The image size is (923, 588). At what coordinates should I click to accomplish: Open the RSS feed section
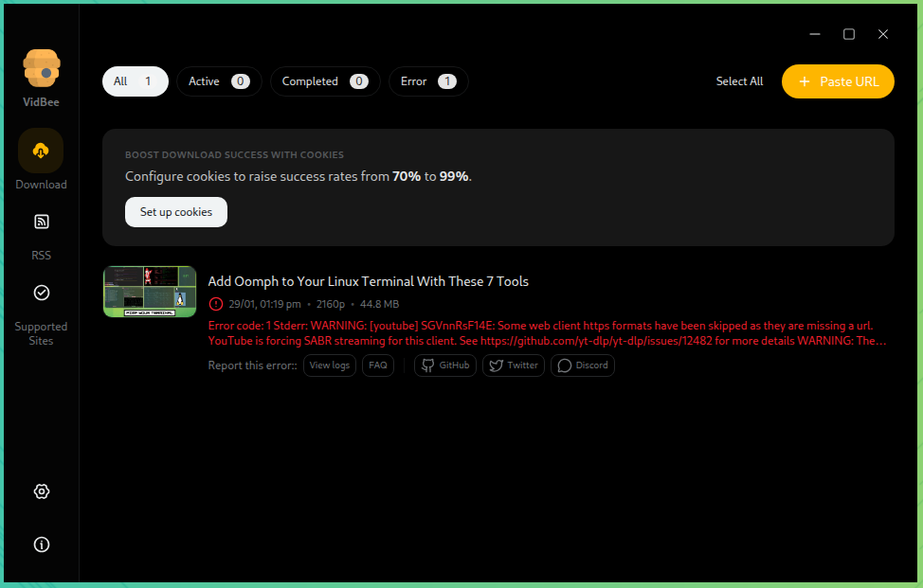point(41,223)
